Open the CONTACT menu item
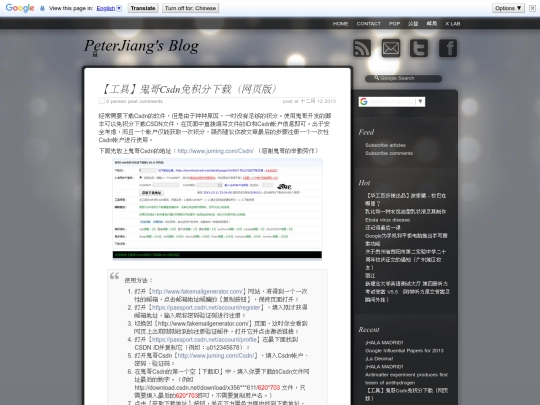 coord(368,23)
